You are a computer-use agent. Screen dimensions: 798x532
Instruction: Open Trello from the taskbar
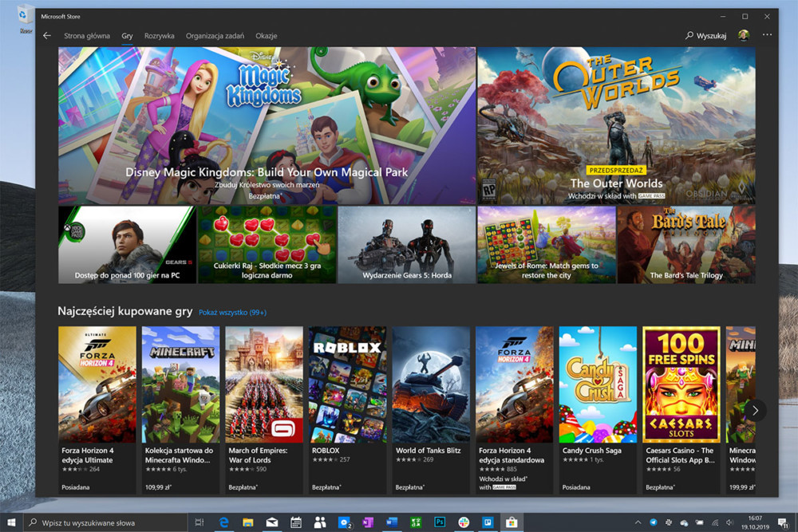point(488,522)
